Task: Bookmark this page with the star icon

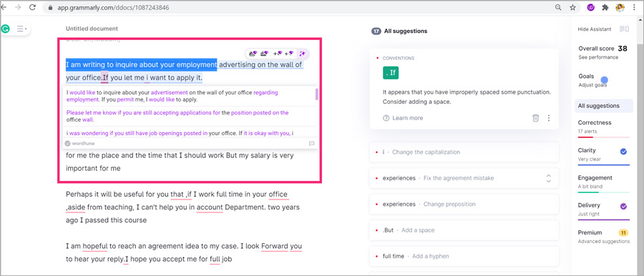Action: 572,7
